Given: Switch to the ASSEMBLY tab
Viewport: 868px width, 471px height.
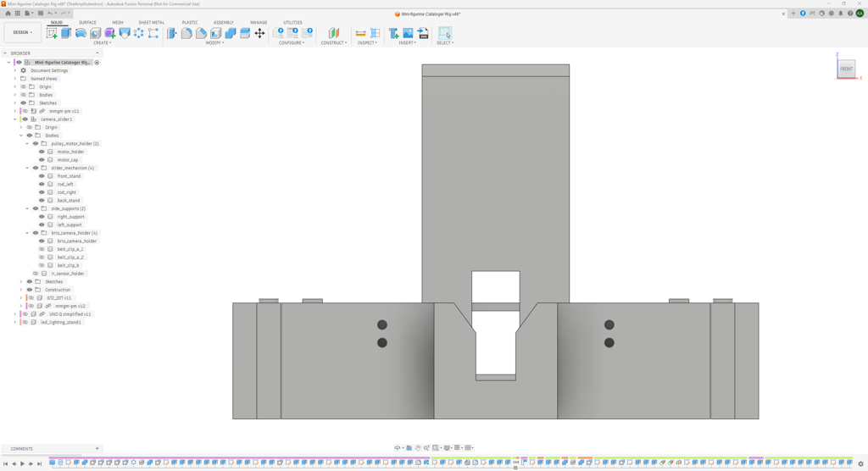Looking at the screenshot, I should (x=224, y=23).
